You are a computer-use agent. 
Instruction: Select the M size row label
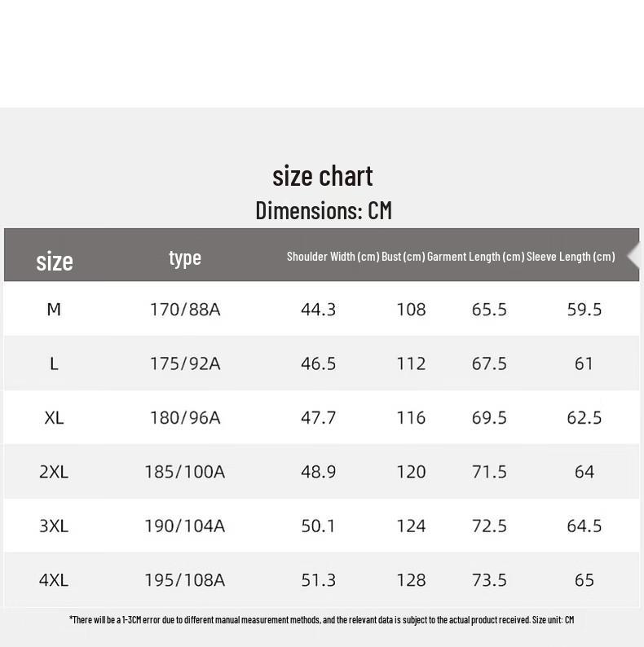pyautogui.click(x=54, y=309)
